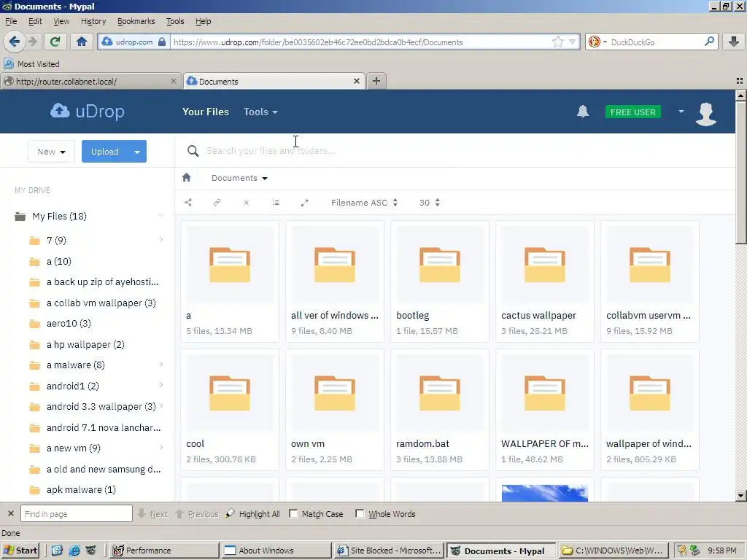
Task: Change the 30 items per page selector
Action: coord(429,203)
